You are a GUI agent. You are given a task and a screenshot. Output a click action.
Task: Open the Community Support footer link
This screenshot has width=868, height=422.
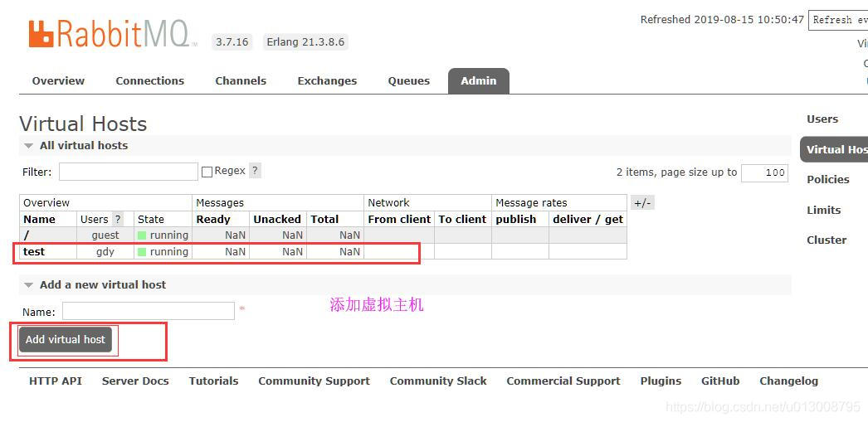[314, 381]
